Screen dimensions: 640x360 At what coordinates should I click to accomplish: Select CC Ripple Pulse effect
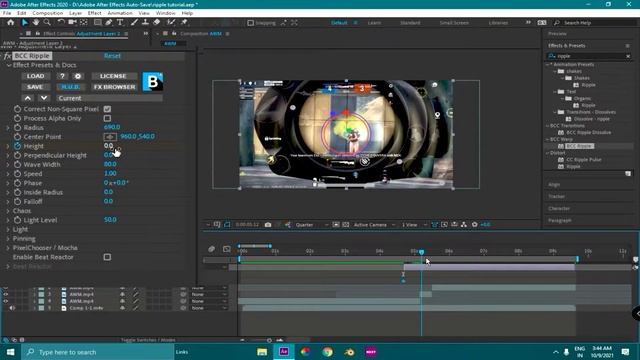click(x=584, y=160)
